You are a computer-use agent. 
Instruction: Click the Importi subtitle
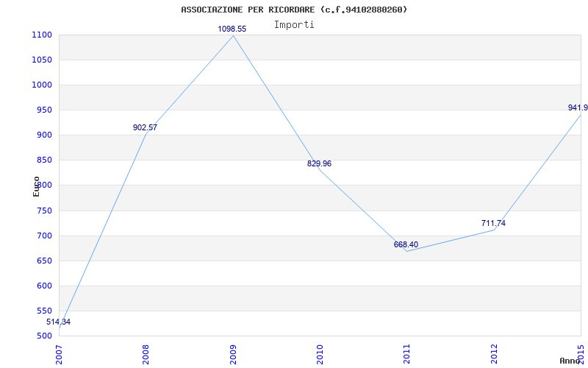(294, 25)
